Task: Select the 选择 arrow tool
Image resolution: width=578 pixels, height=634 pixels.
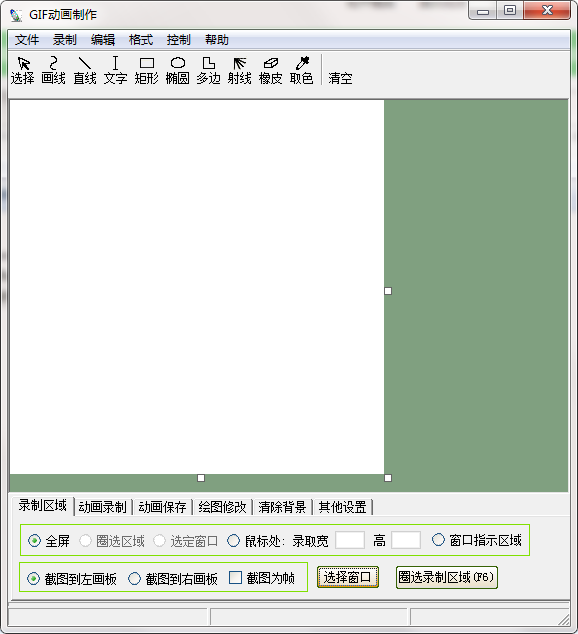Action: click(x=23, y=71)
